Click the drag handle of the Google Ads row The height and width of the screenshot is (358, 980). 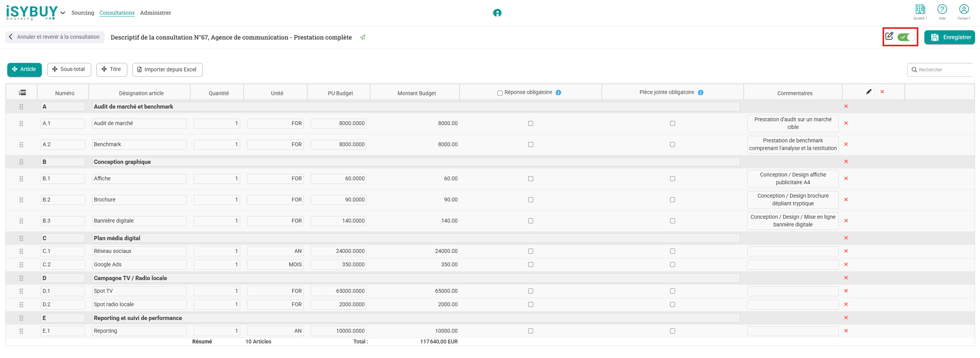point(21,265)
